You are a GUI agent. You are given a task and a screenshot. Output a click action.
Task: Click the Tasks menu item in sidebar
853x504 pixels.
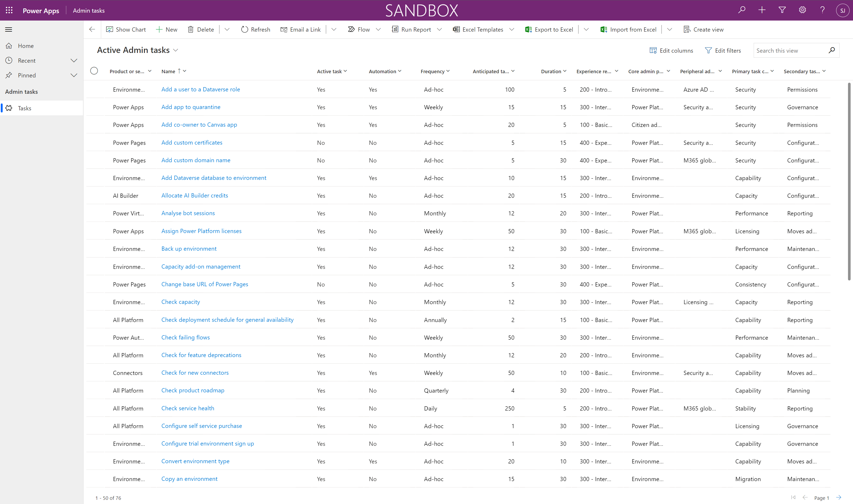point(24,108)
